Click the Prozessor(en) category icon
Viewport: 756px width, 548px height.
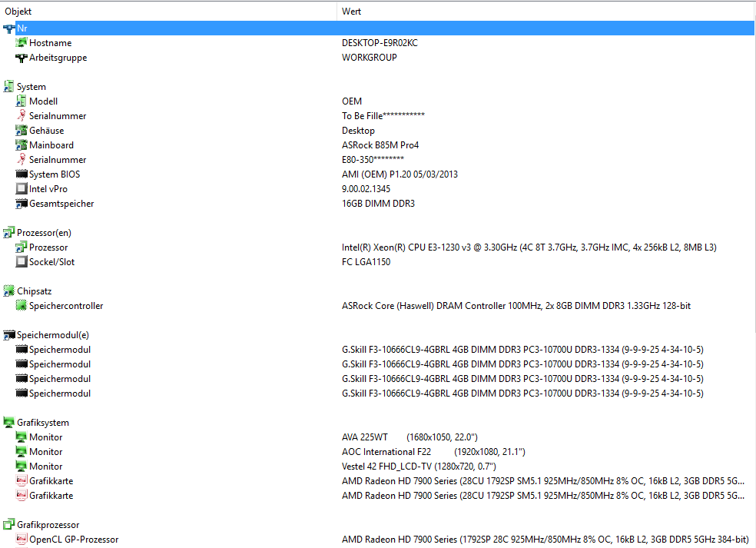click(x=8, y=233)
